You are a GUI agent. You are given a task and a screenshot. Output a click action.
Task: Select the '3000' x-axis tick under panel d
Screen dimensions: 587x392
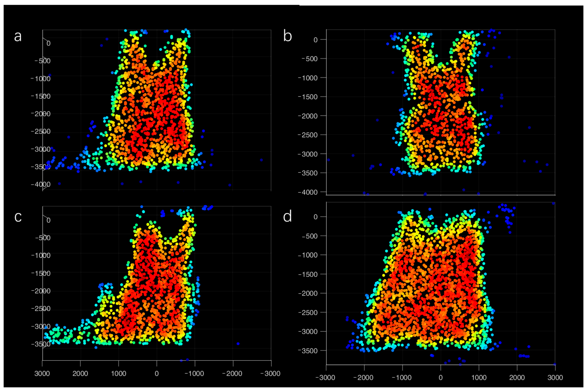pyautogui.click(x=555, y=378)
